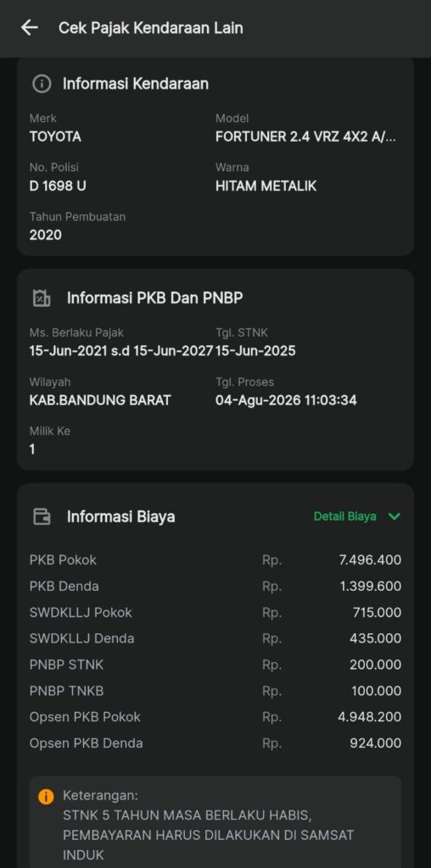
Task: Select the Opsen PKB Pokok amount
Action: coord(370,717)
